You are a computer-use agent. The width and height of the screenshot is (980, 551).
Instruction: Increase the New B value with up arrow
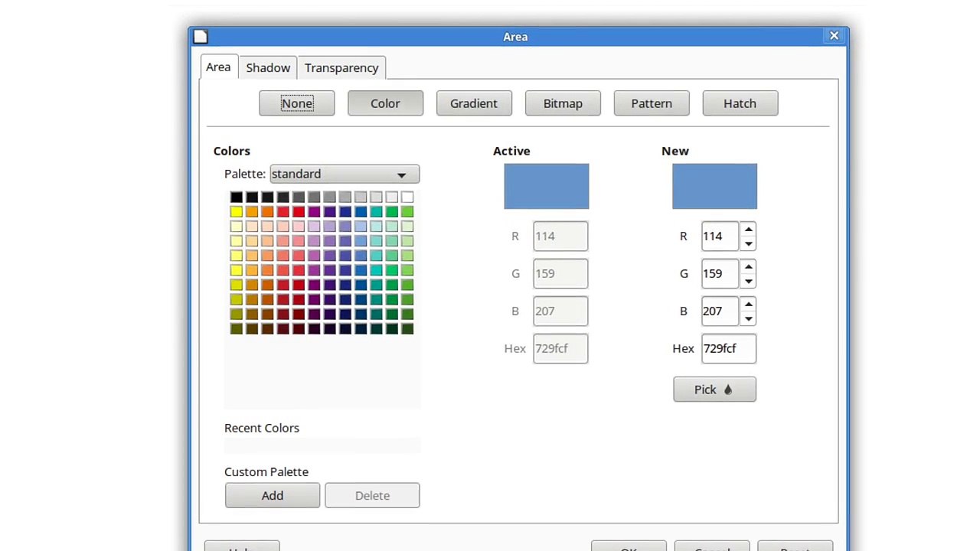(x=748, y=304)
